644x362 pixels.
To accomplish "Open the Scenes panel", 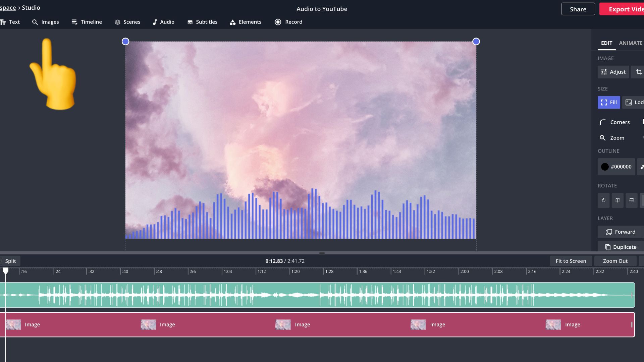I will [127, 22].
